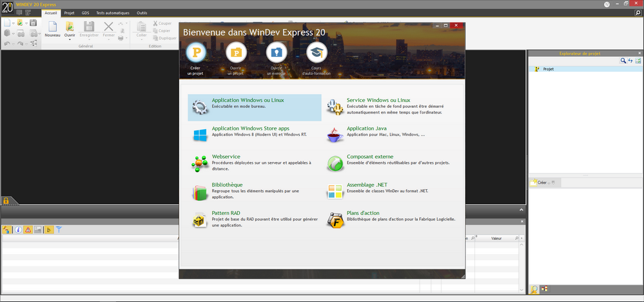This screenshot has height=302, width=644.
Task: Click the search icon at the ribbon's far right
Action: 638,13
